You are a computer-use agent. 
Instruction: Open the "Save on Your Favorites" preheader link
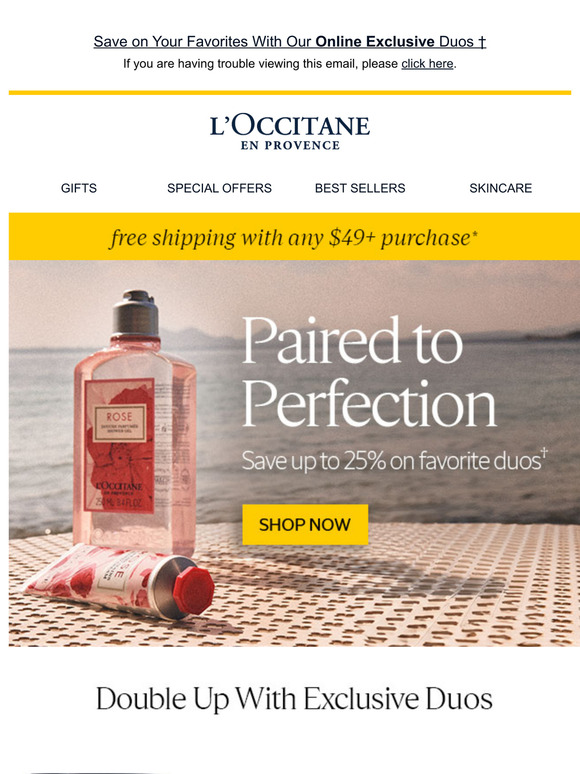(x=290, y=41)
